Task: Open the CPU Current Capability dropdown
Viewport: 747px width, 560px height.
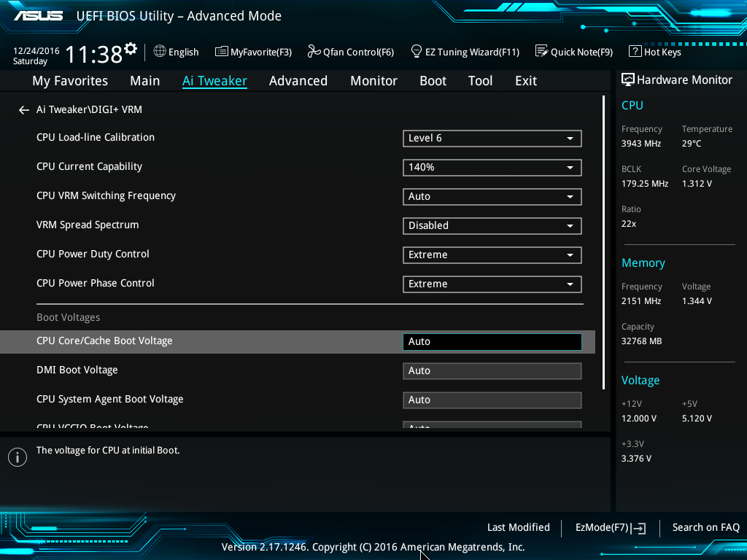Action: tap(492, 168)
